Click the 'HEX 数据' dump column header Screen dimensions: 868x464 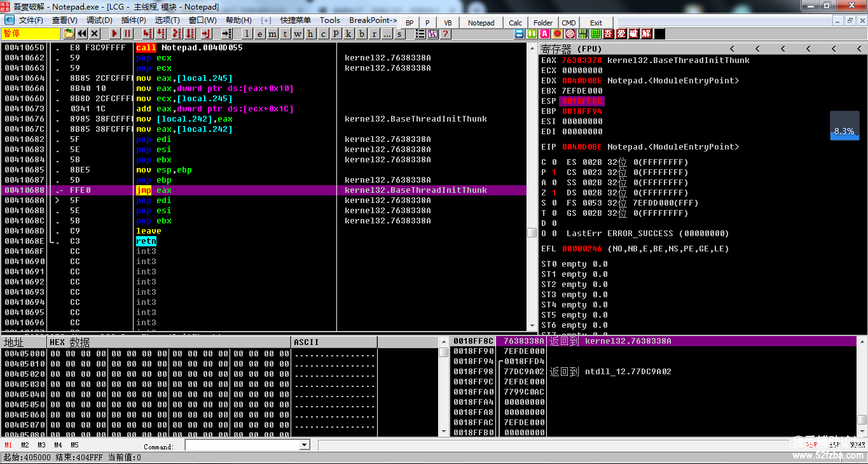click(x=169, y=342)
